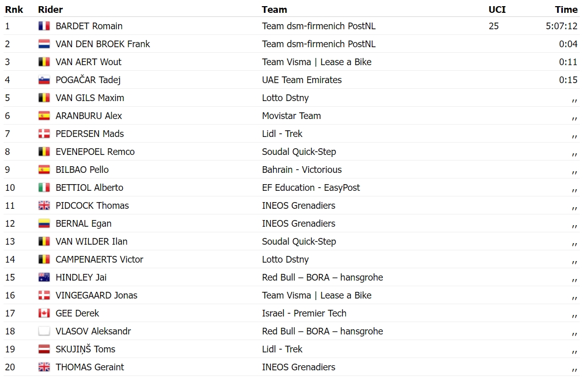Click the Italian flag beside BETTIOL Alberto

click(x=44, y=188)
